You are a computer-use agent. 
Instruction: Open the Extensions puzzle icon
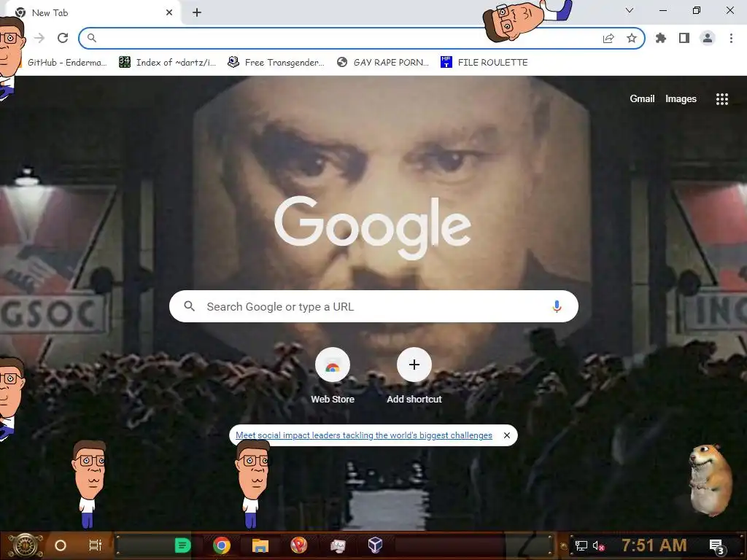coord(661,38)
